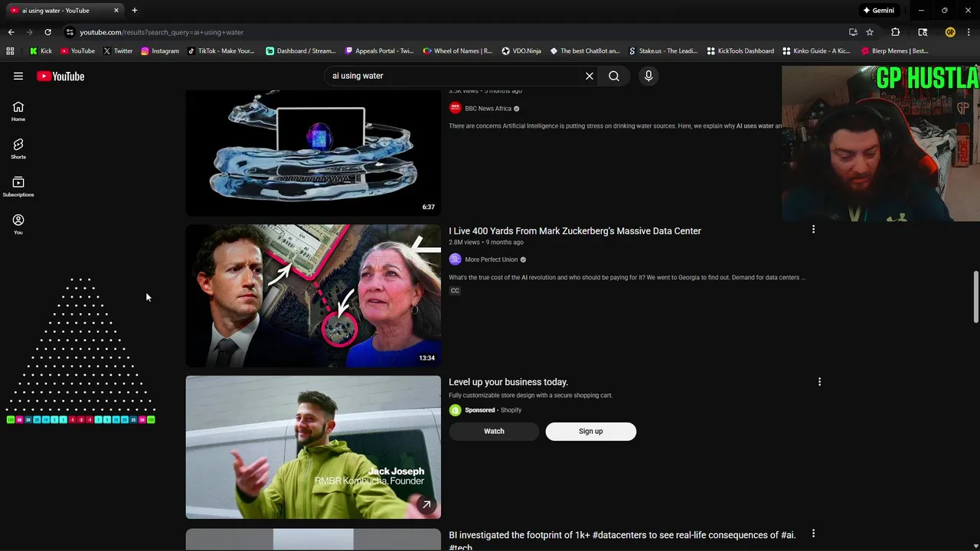Open the Kinko Guide bookmark
980x551 pixels.
(x=816, y=51)
